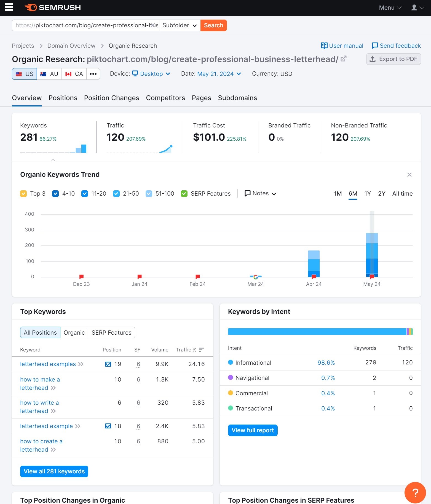Toggle the 51-100 positions checkbox

tap(149, 194)
